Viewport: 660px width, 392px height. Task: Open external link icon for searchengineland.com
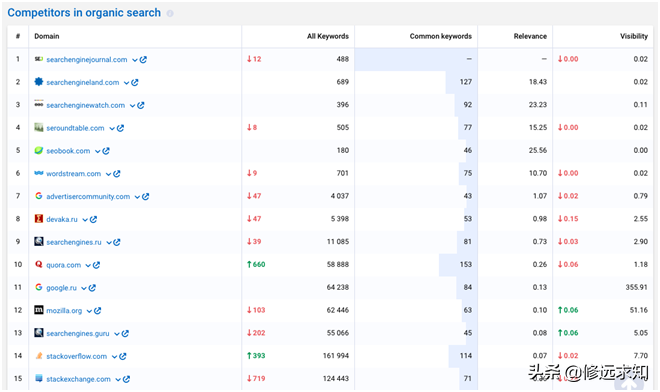tap(135, 83)
